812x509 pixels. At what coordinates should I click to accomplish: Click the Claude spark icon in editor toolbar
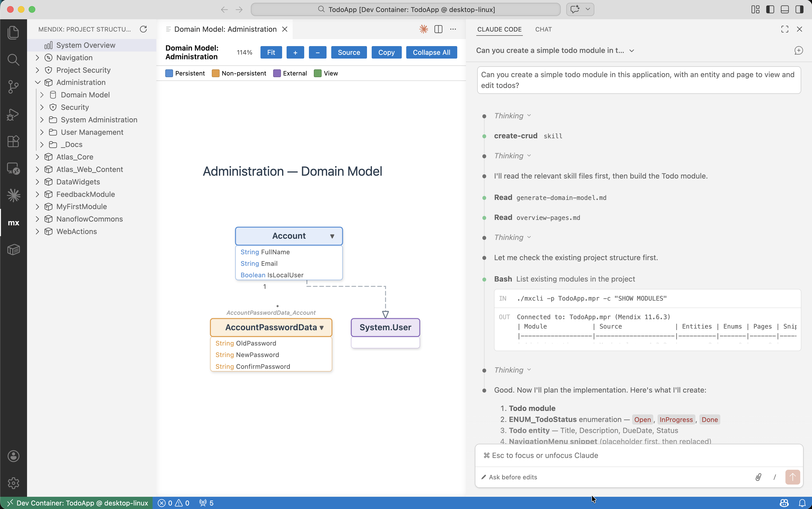423,29
